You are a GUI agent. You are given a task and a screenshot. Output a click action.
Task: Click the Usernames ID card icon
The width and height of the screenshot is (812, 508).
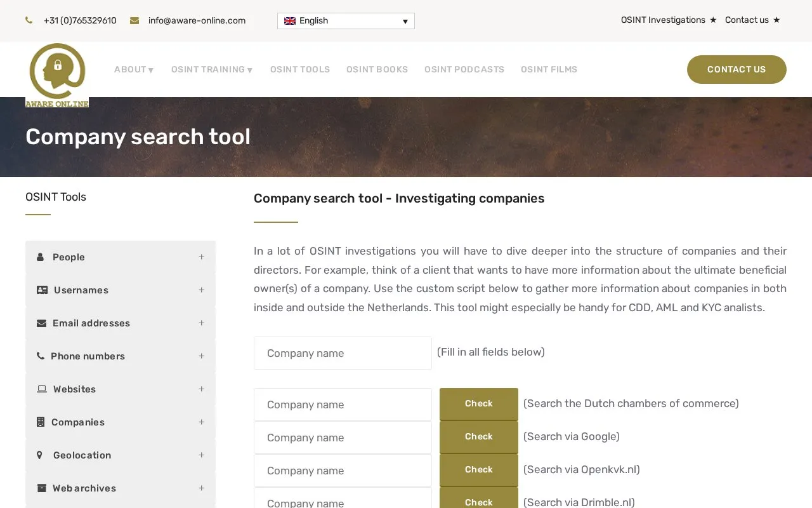42,290
